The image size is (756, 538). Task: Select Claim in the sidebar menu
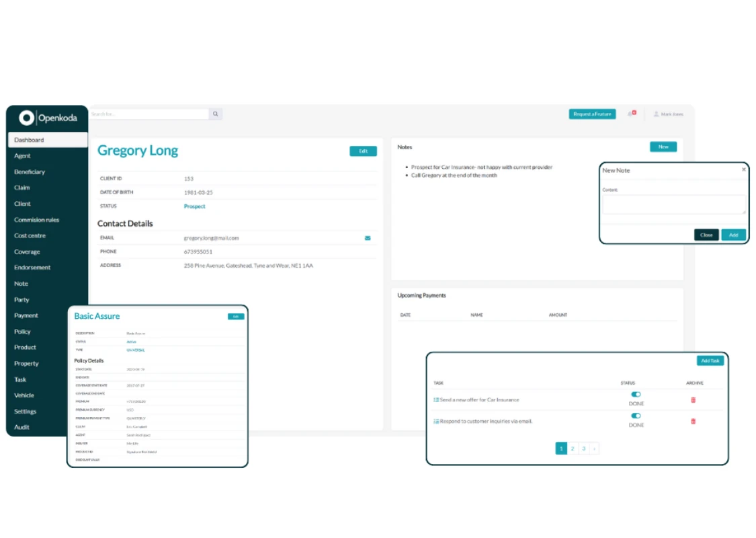pyautogui.click(x=22, y=188)
